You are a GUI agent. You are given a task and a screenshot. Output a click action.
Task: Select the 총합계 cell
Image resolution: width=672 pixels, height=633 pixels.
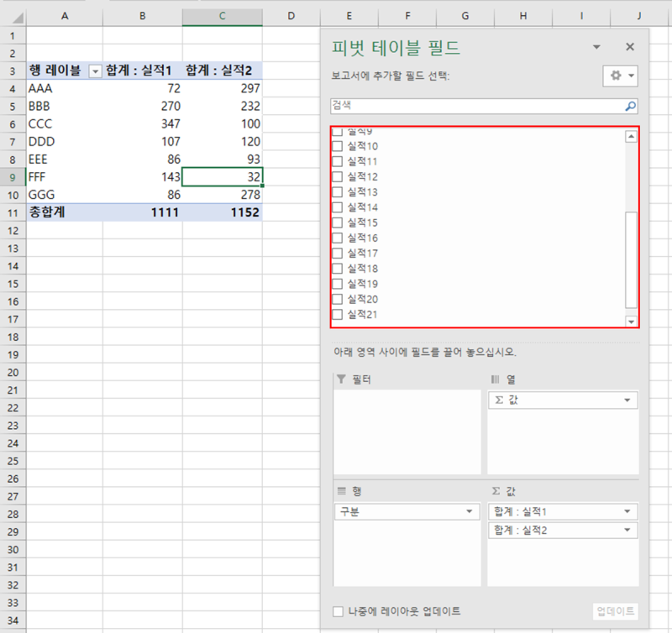pos(65,212)
